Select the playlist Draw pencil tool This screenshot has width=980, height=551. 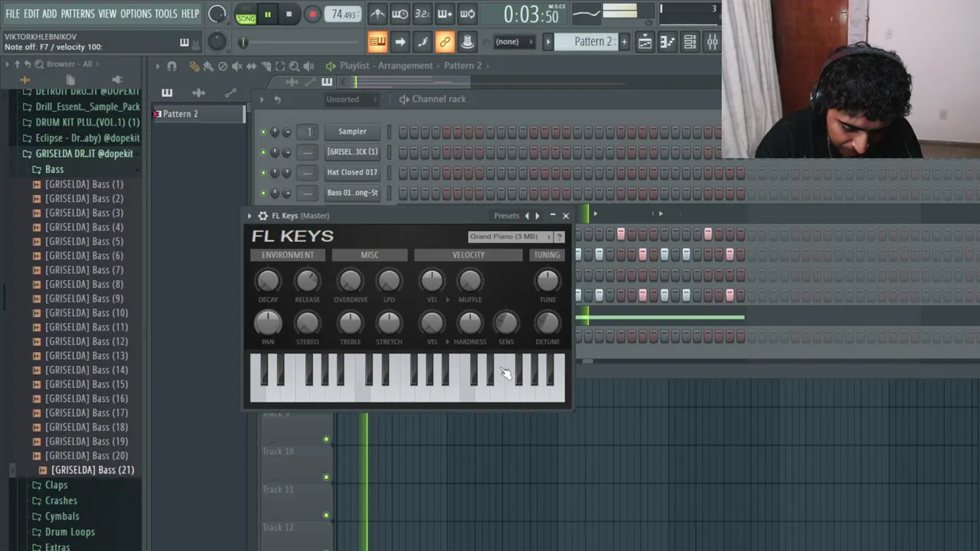pos(194,67)
